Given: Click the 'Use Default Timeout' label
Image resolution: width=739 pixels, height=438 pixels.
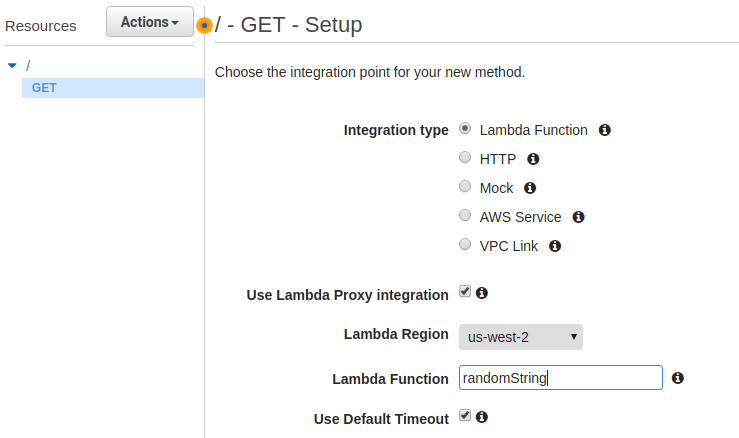Looking at the screenshot, I should pyautogui.click(x=381, y=419).
